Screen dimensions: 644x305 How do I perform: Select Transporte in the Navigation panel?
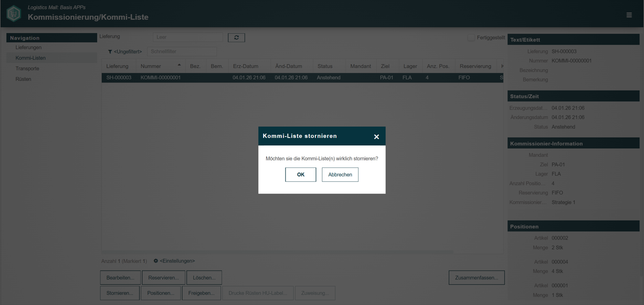[x=27, y=69]
